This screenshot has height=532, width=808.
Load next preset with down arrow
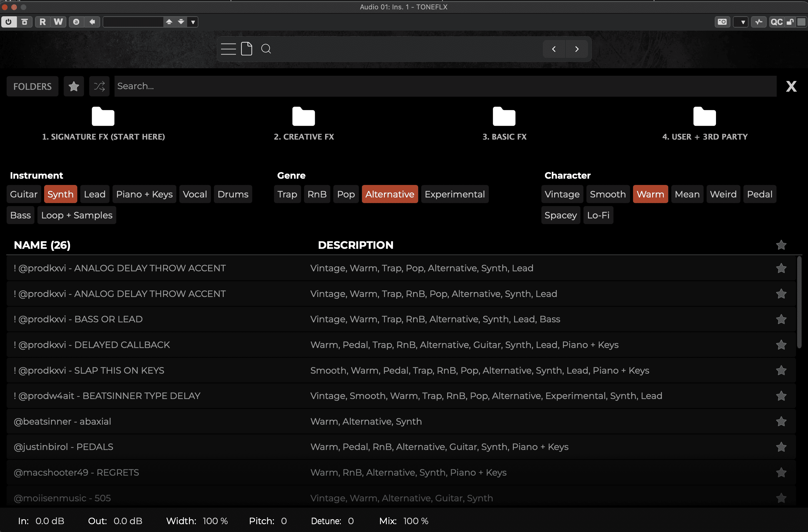(181, 22)
